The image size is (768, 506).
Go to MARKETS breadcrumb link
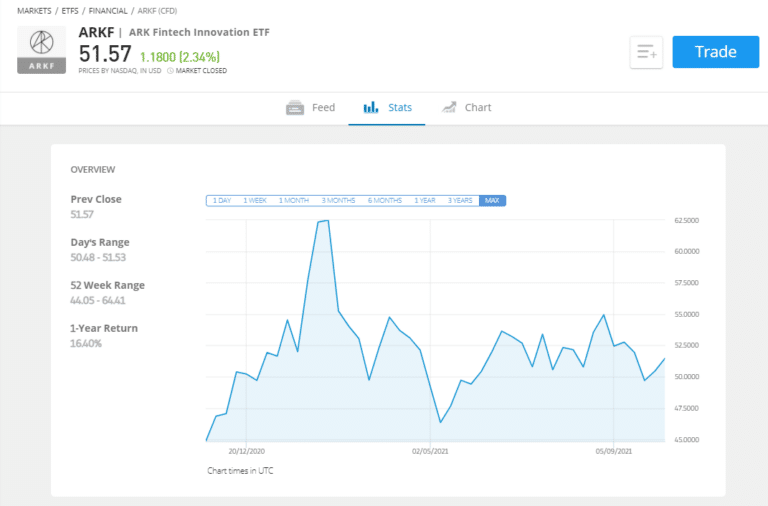[x=34, y=11]
